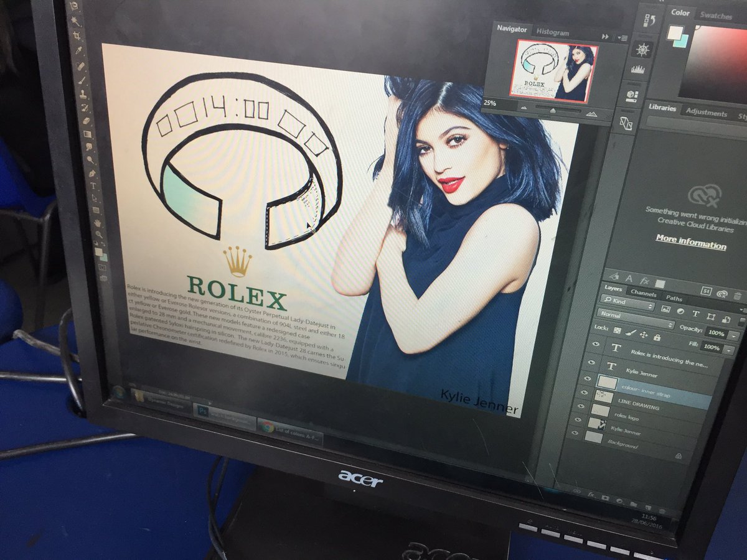
Task: Select the Zoom tool
Action: click(x=98, y=233)
